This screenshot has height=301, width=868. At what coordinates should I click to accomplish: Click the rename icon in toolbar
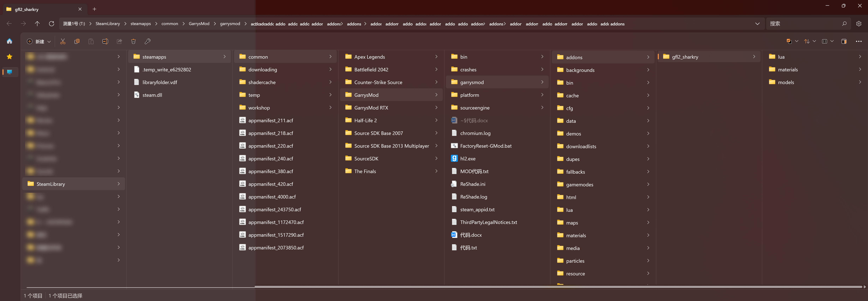pyautogui.click(x=105, y=42)
